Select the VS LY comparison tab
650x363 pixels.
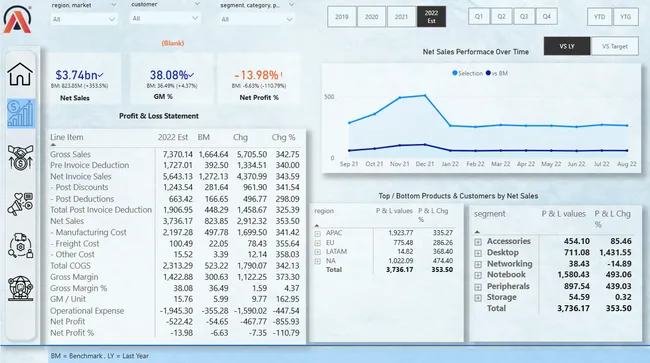coord(567,46)
